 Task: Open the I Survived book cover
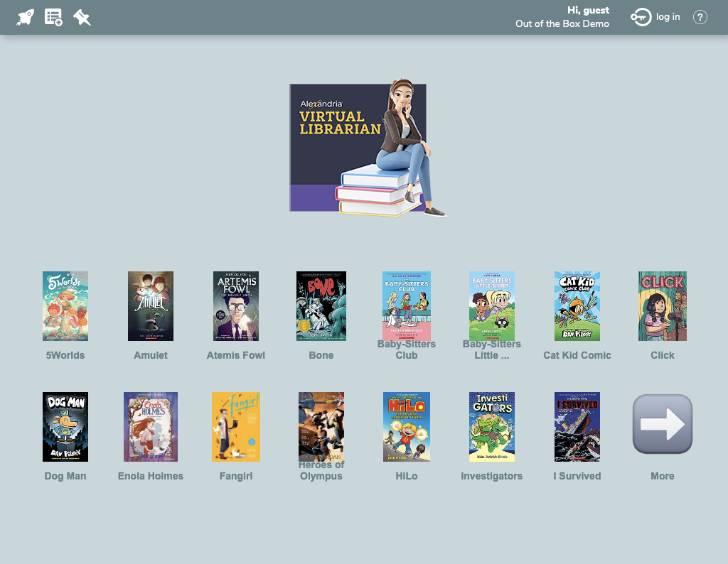(577, 427)
